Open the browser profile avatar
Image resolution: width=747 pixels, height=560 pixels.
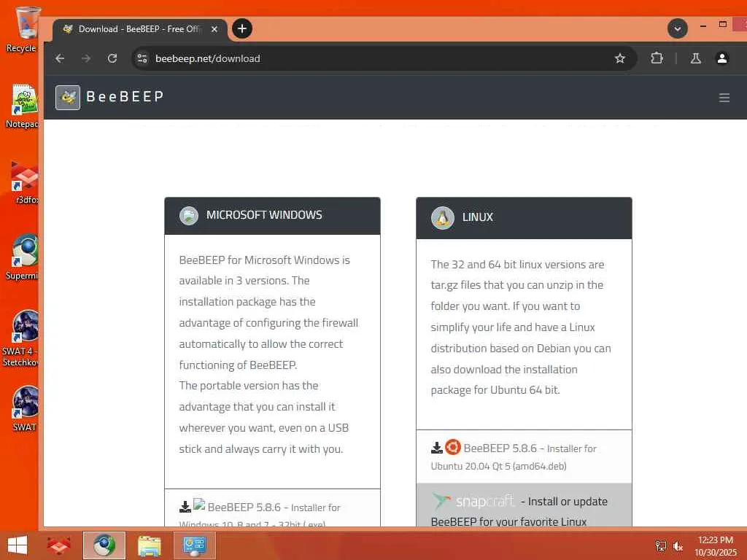(x=722, y=58)
